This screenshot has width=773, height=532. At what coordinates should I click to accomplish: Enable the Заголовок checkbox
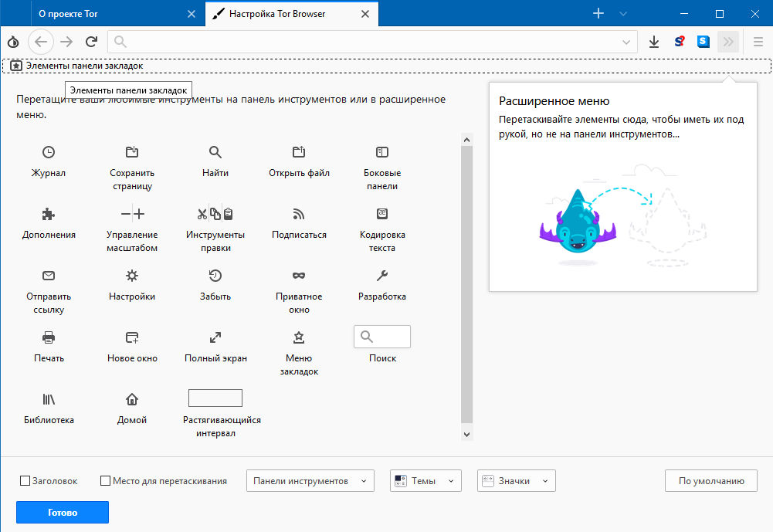tap(25, 481)
